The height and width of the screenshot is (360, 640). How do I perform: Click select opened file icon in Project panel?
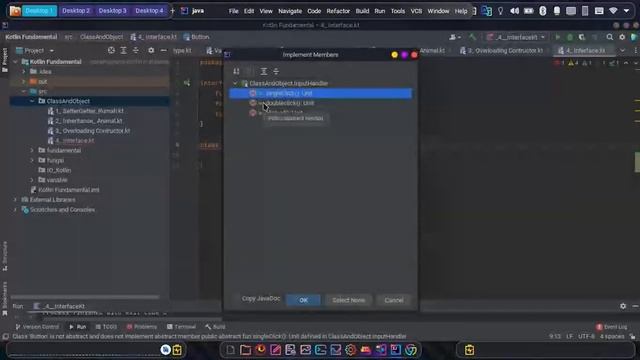point(111,50)
